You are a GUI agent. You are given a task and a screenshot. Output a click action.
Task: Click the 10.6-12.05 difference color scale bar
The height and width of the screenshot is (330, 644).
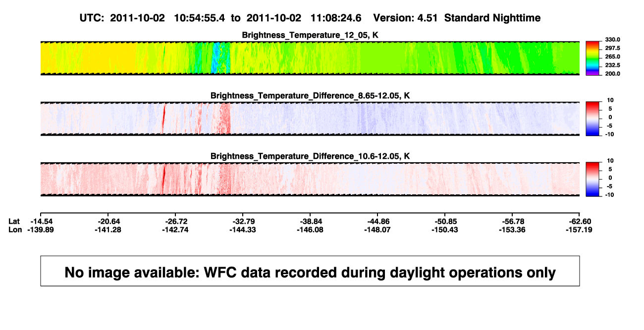coord(593,179)
